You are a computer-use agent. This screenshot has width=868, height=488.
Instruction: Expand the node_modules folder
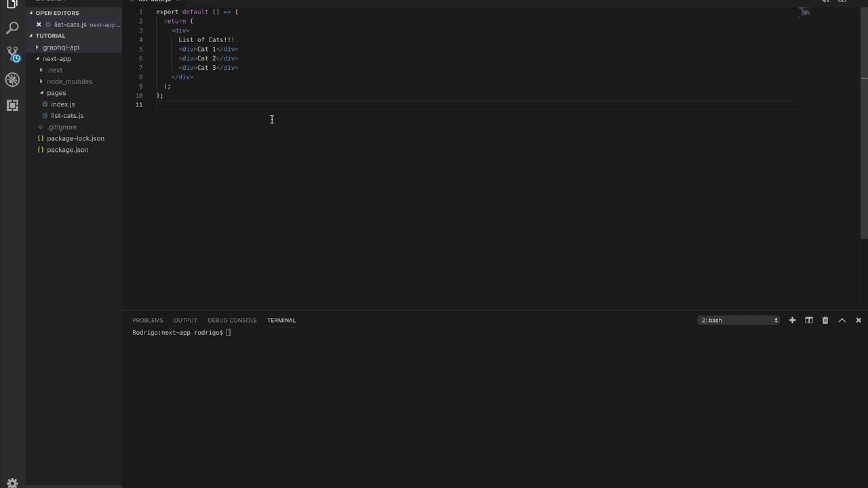[69, 81]
